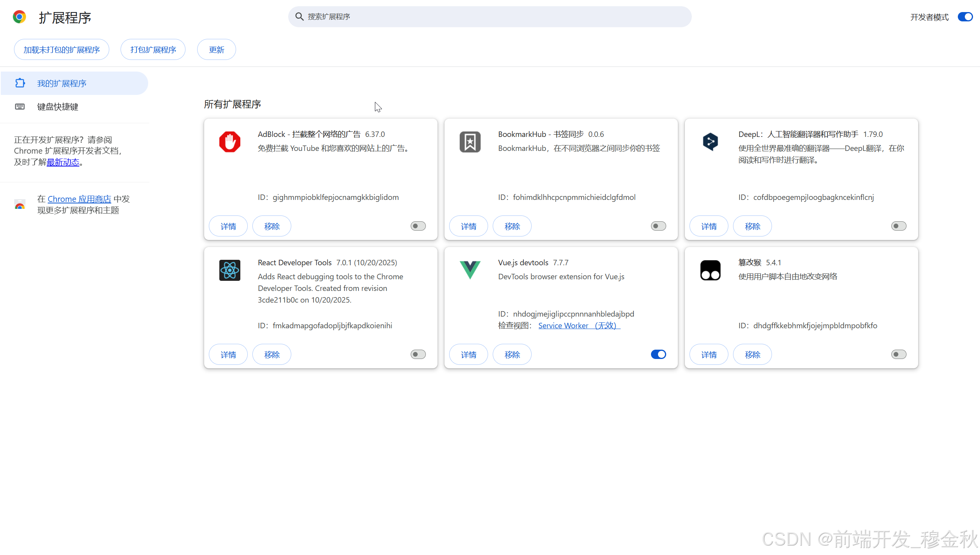This screenshot has width=980, height=555.
Task: Click the AdBlock red hand icon
Action: click(x=229, y=142)
